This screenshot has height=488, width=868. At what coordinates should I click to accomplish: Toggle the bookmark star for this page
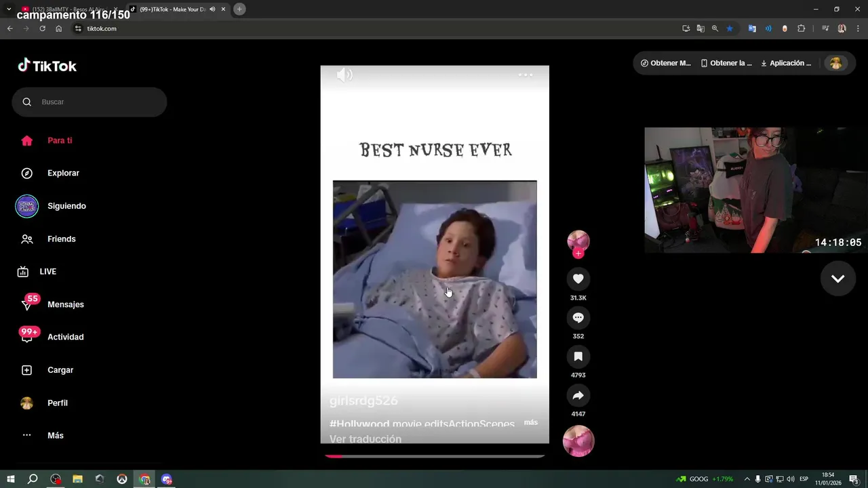click(730, 28)
